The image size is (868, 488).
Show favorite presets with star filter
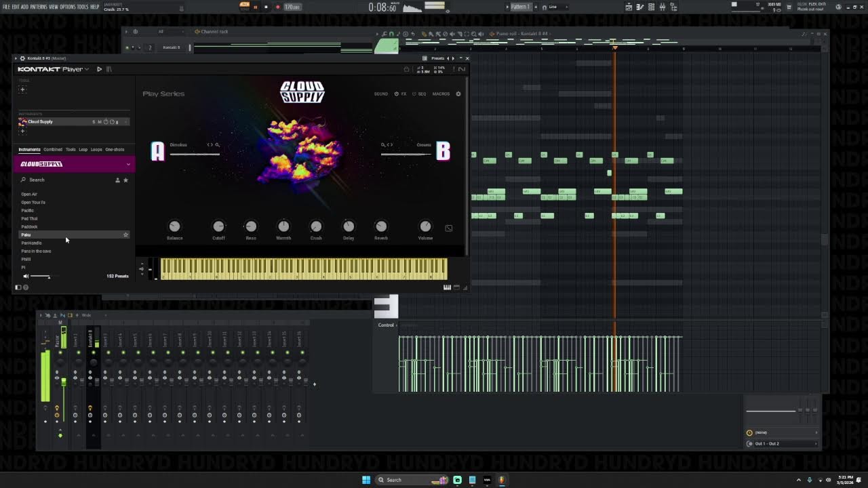pos(125,180)
